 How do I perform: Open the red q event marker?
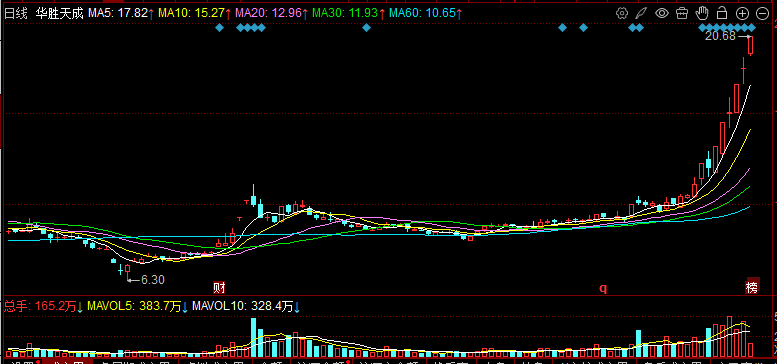coord(603,288)
